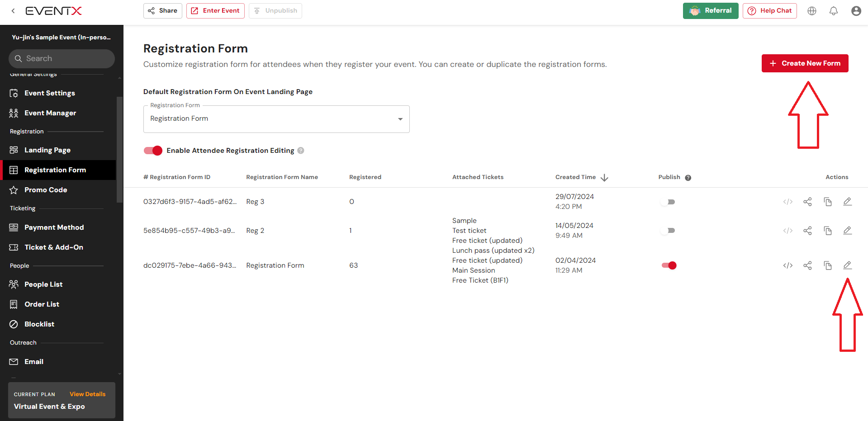
Task: Click the sidebar Search field
Action: 62,59
